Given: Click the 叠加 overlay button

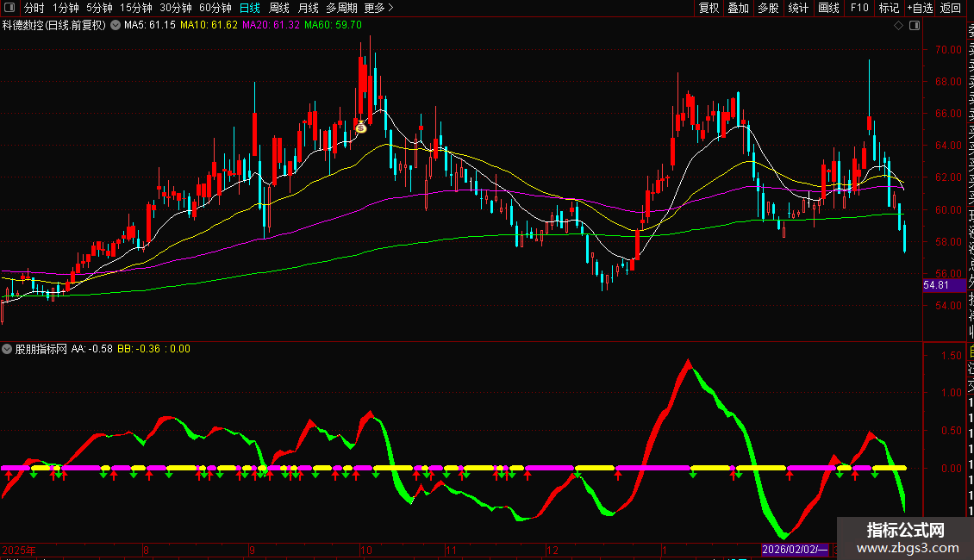Looking at the screenshot, I should (739, 8).
